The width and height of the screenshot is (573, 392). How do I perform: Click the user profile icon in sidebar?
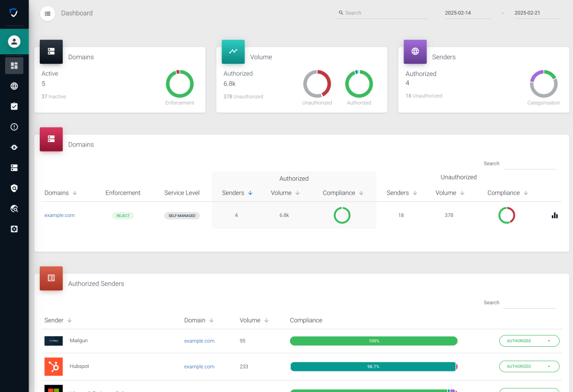[x=14, y=41]
